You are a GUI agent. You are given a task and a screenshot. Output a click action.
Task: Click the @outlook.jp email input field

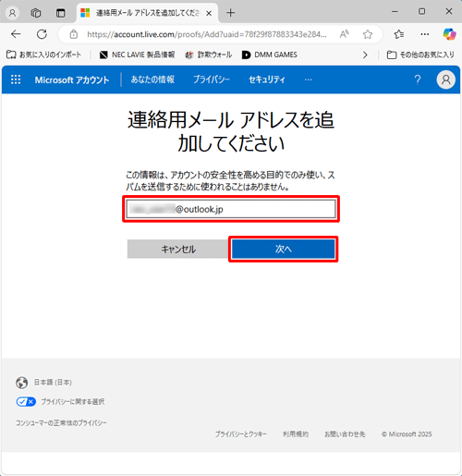(x=231, y=209)
